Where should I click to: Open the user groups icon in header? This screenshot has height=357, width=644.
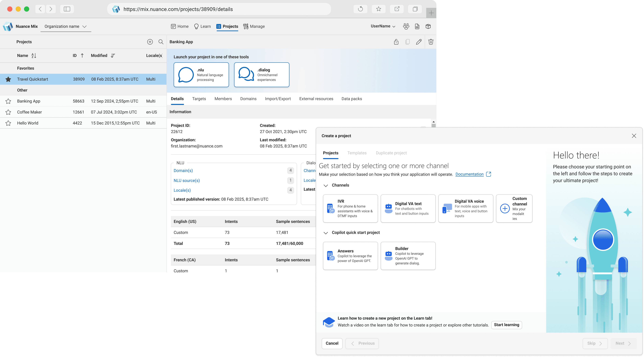406,26
